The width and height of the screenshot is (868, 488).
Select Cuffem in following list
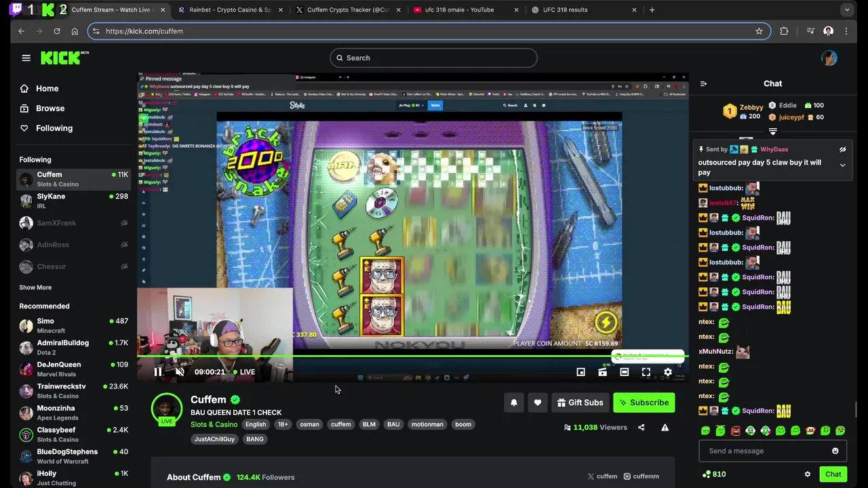click(x=73, y=179)
